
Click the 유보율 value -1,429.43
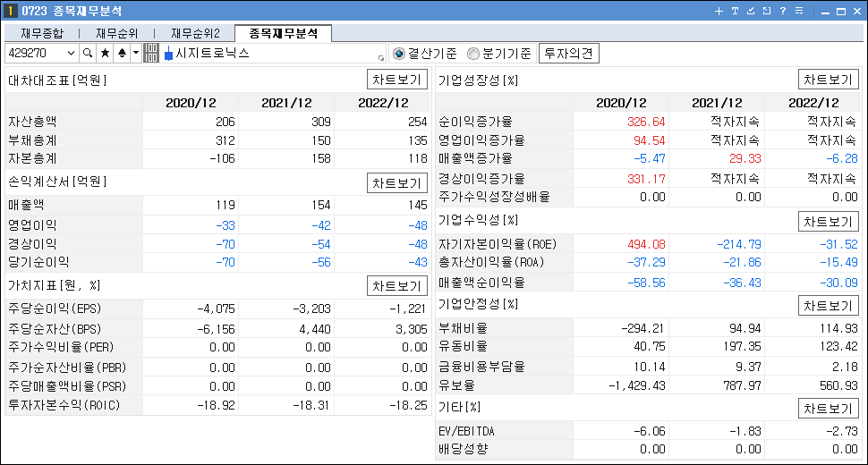(x=636, y=385)
